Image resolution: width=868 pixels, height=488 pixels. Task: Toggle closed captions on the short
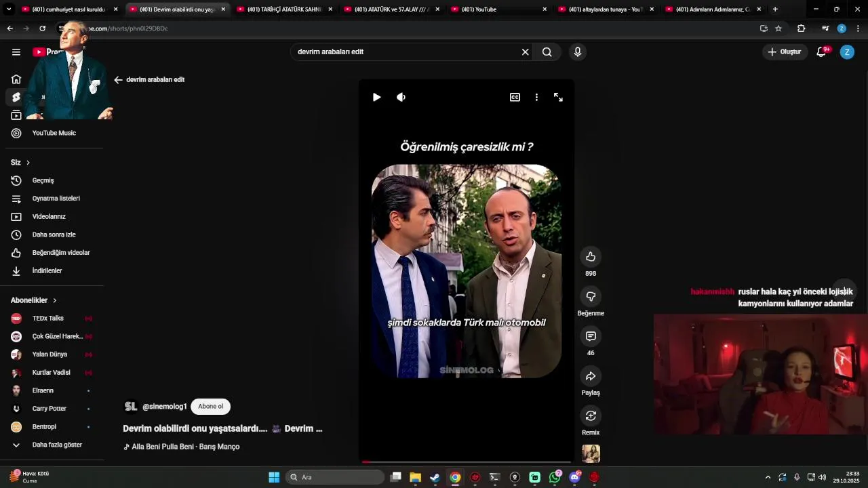click(x=515, y=97)
